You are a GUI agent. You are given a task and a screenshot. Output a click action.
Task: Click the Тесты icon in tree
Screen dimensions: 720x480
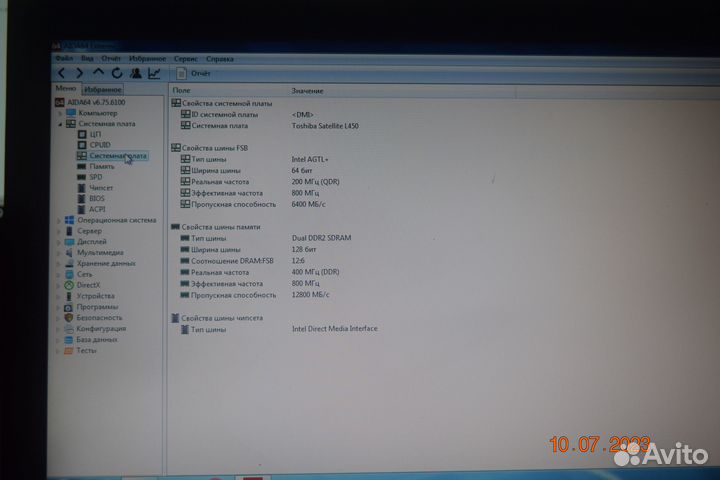click(x=68, y=350)
